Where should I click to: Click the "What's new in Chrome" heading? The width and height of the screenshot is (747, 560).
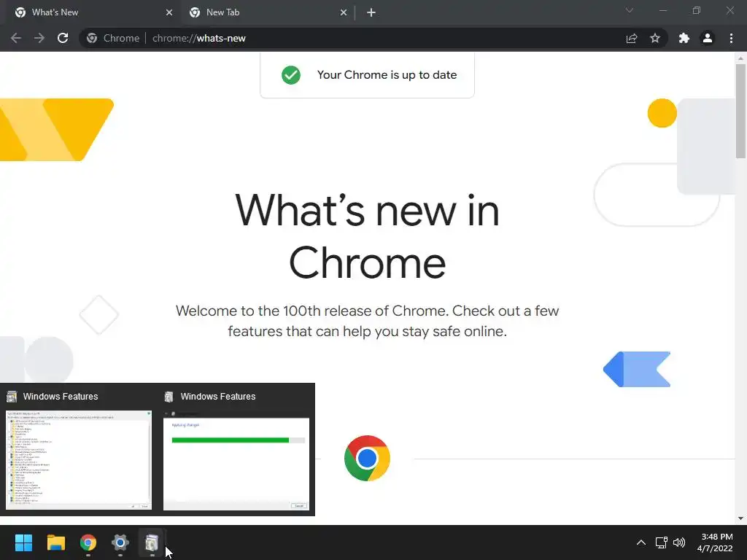point(368,236)
